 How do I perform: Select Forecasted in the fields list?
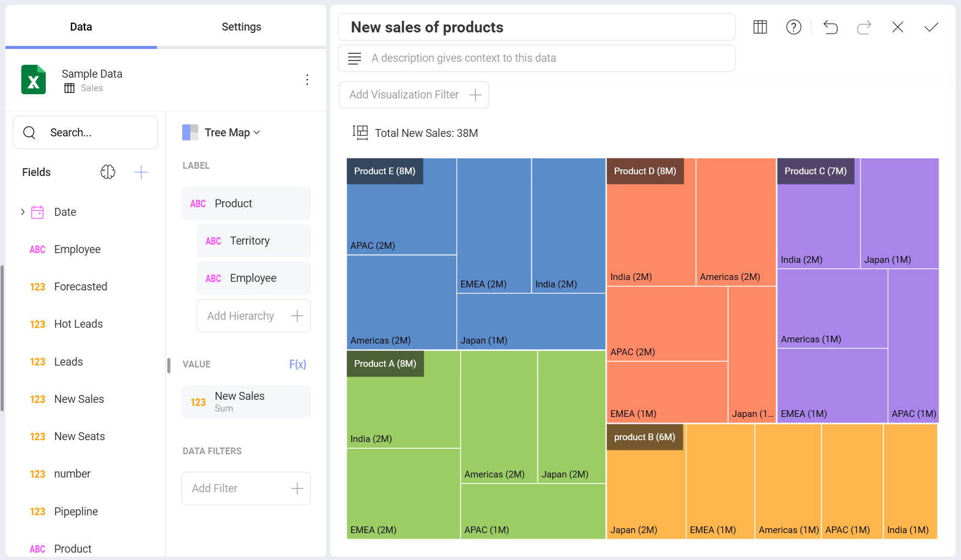pyautogui.click(x=80, y=287)
